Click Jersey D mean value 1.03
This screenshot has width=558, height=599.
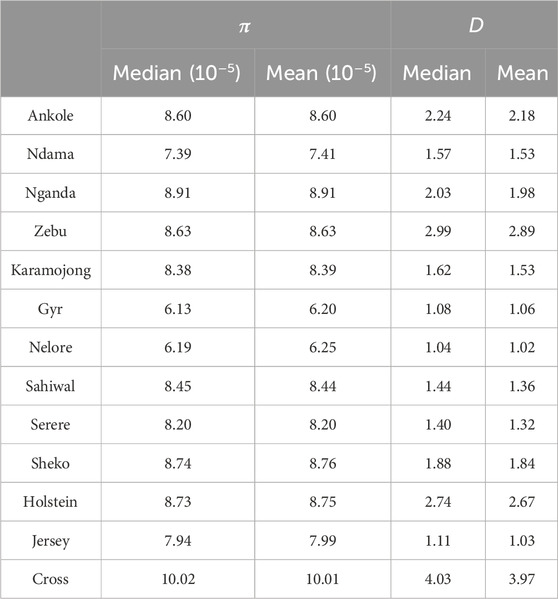pyautogui.click(x=522, y=541)
